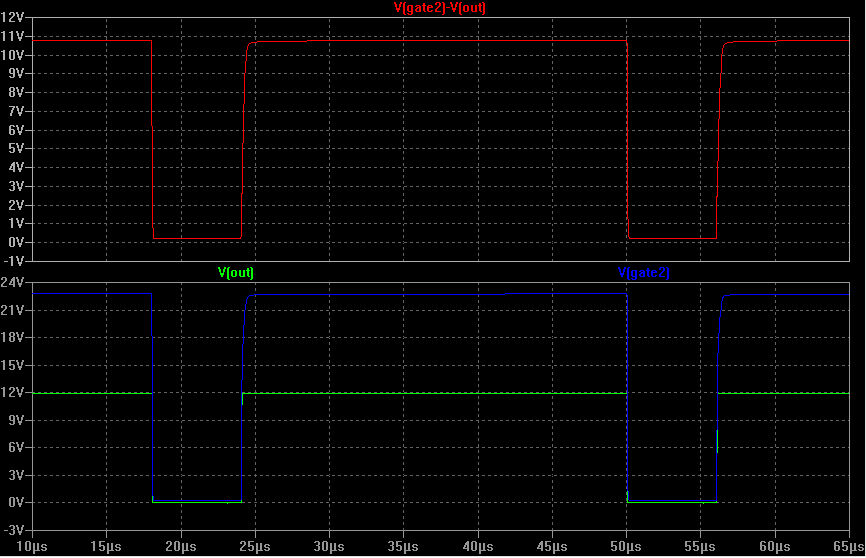Click the 20µs time axis label
866x558 pixels.
(181, 547)
